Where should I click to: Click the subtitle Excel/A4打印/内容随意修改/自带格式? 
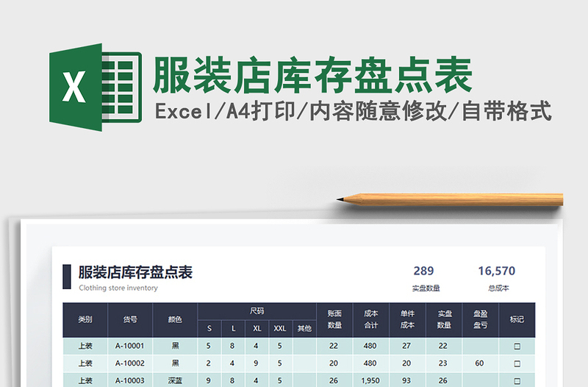pyautogui.click(x=353, y=111)
